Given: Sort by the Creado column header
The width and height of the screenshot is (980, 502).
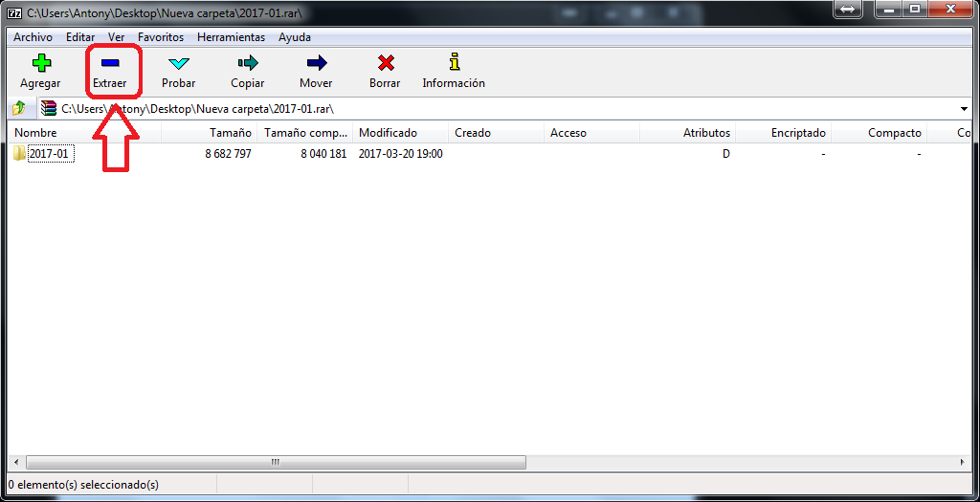Looking at the screenshot, I should (x=496, y=133).
